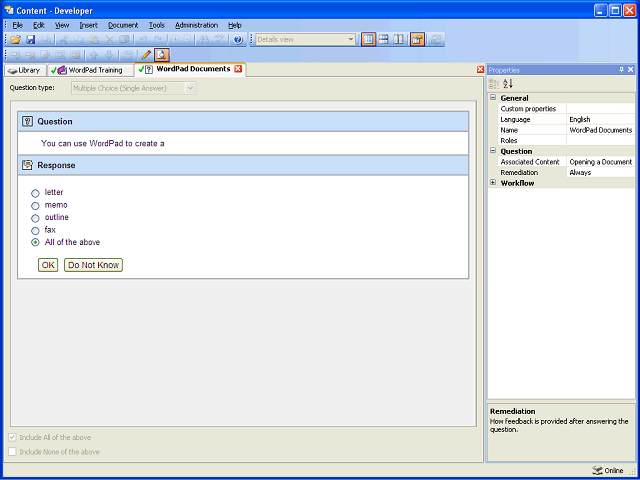
Task: Select the 'letter' radio option
Action: pos(36,193)
